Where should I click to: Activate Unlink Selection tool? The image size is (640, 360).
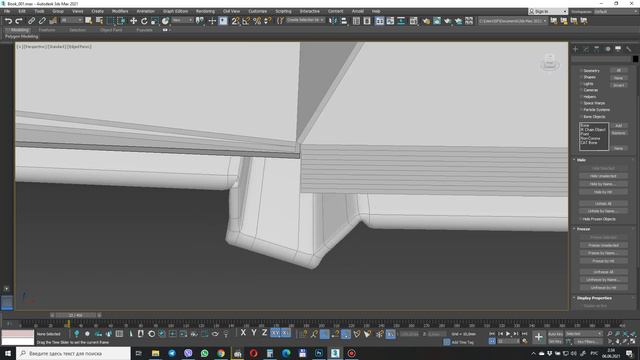click(42, 21)
